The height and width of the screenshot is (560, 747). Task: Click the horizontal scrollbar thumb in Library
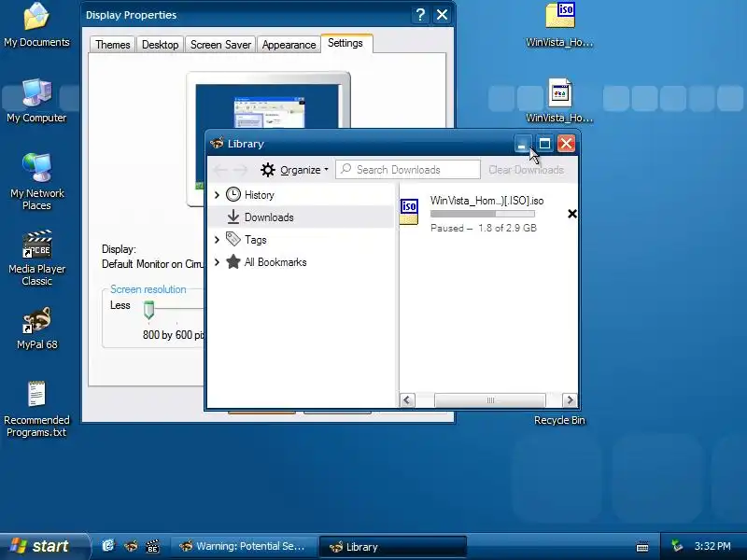pos(489,400)
